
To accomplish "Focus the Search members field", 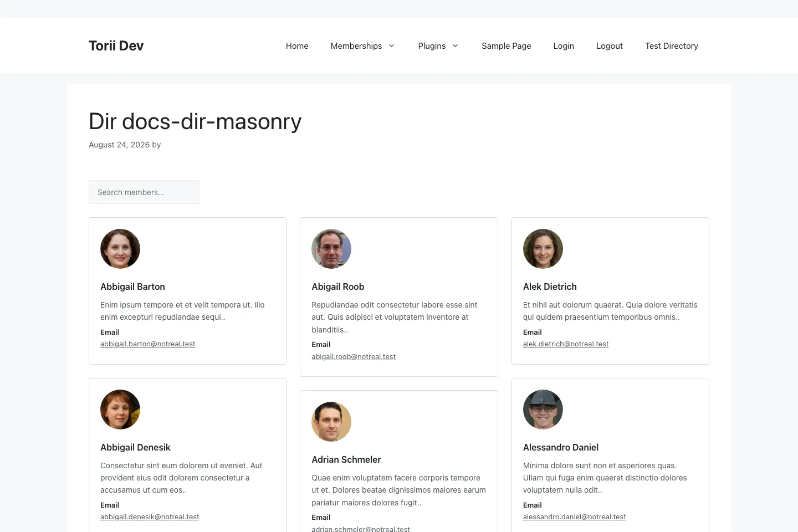I will (x=144, y=192).
